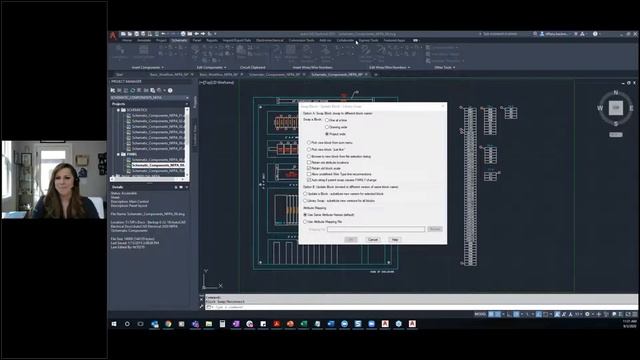Open Google Chrome from the Windows taskbar
Image resolution: width=640 pixels, height=360 pixels.
tap(168, 324)
